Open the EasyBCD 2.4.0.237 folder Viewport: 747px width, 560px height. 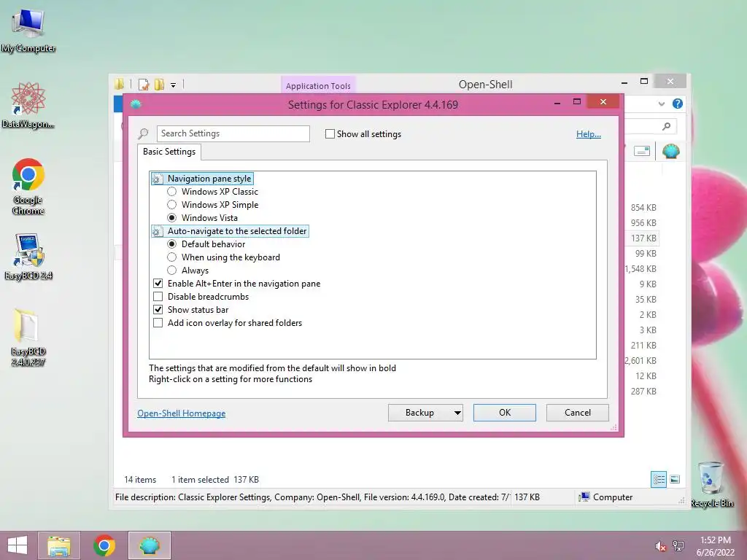28,338
